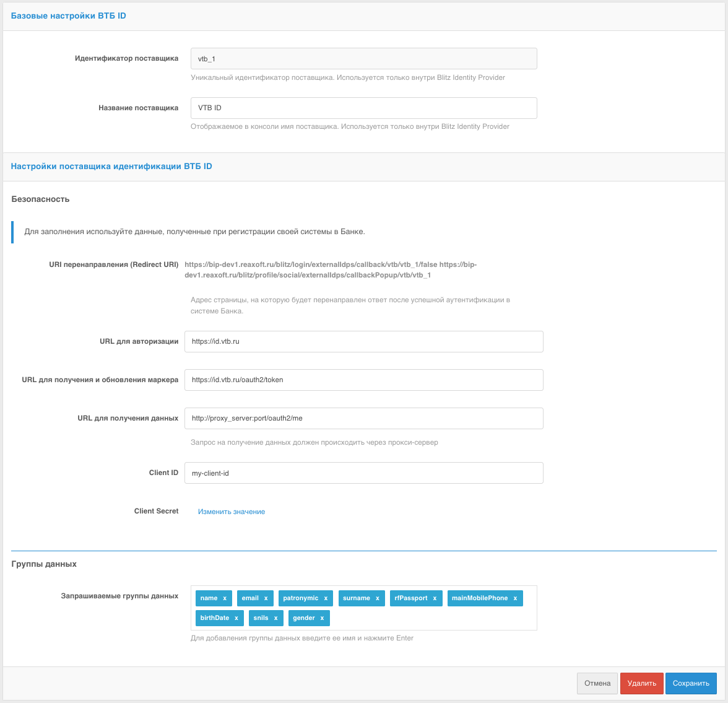Remove the snils data group tag
This screenshot has height=703, width=728.
coord(276,618)
